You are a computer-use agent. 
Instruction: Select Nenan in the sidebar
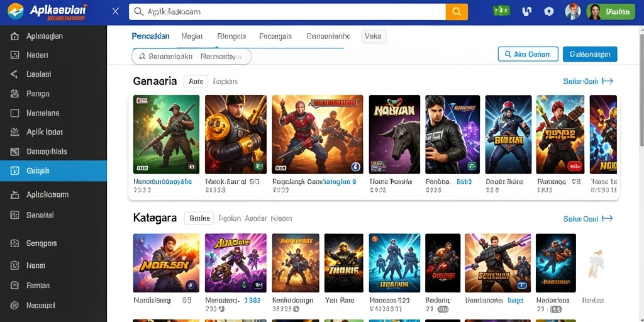point(53,265)
